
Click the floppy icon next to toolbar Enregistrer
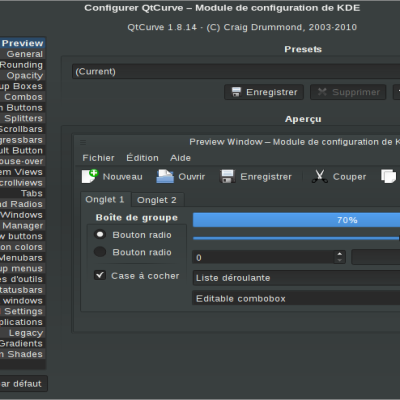227,176
